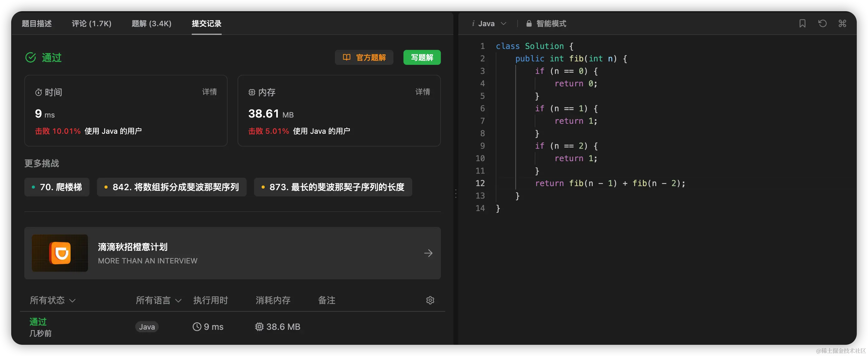Click the 官方题解 button

tap(364, 58)
